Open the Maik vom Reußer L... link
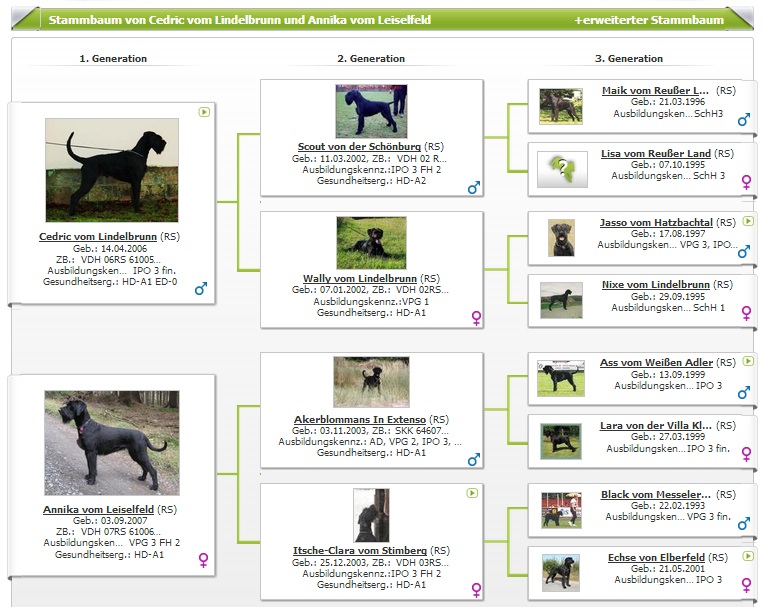Image resolution: width=765 pixels, height=607 pixels. (x=655, y=91)
